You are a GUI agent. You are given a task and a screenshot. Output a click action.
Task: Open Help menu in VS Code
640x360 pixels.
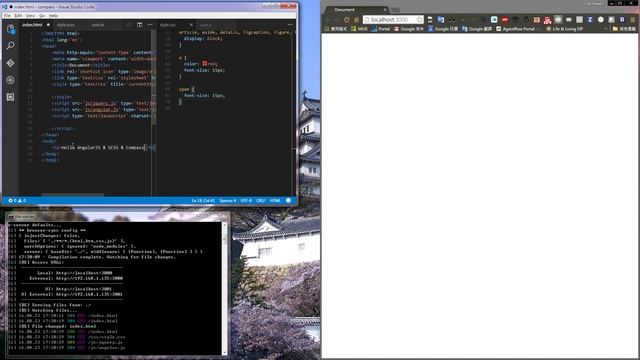tap(53, 16)
